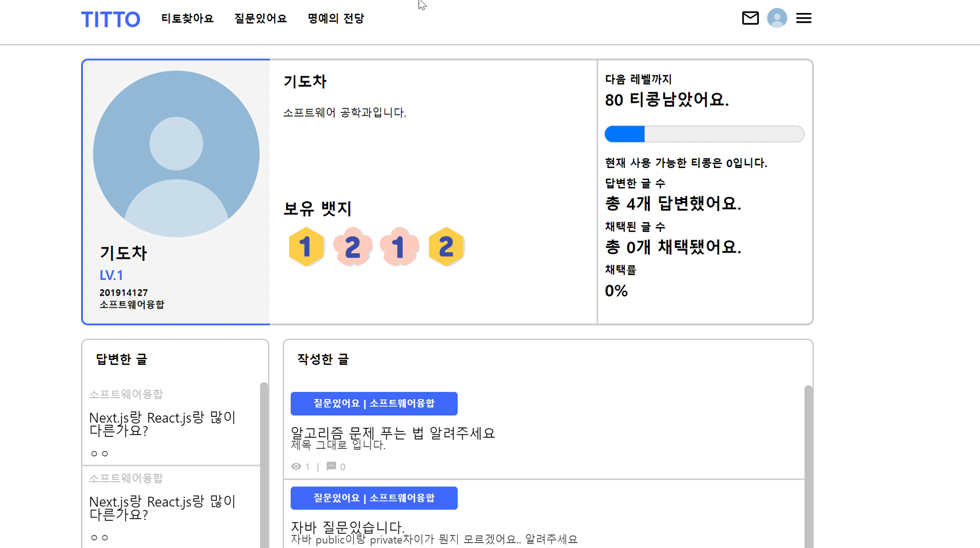Open the 질문있어요 menu

pos(261,19)
